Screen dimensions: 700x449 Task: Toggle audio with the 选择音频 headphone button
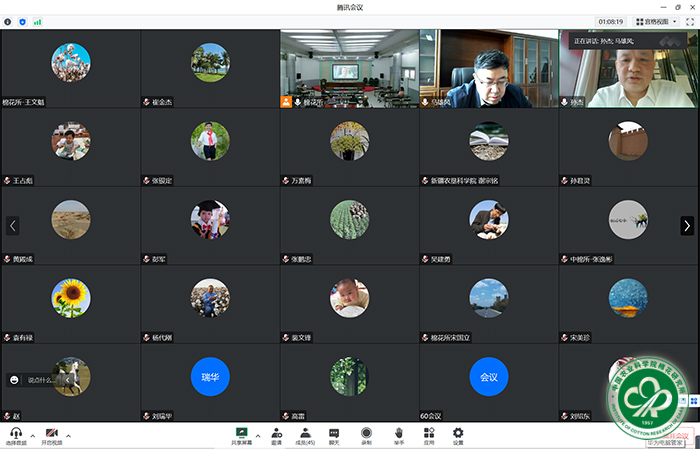(15, 434)
